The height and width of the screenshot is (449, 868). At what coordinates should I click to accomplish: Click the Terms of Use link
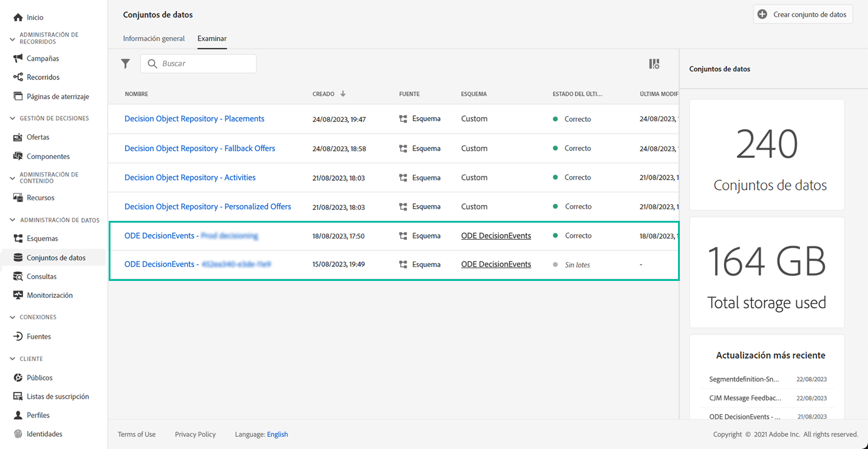pyautogui.click(x=137, y=434)
